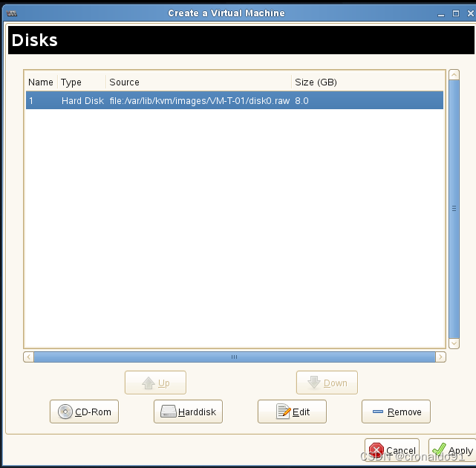The width and height of the screenshot is (476, 468).
Task: Sort by Name column header
Action: point(41,82)
